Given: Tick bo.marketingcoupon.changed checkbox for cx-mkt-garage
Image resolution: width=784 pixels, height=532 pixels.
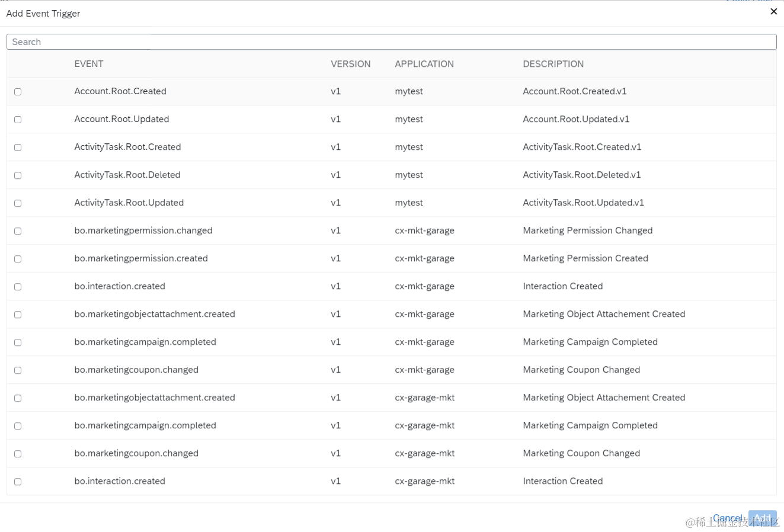Looking at the screenshot, I should coord(18,370).
